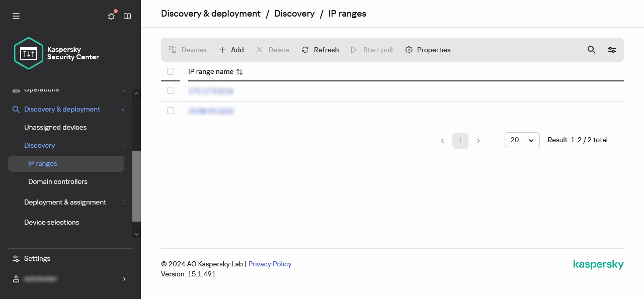Image resolution: width=644 pixels, height=299 pixels.
Task: Open Settings in sidebar
Action: tap(37, 258)
